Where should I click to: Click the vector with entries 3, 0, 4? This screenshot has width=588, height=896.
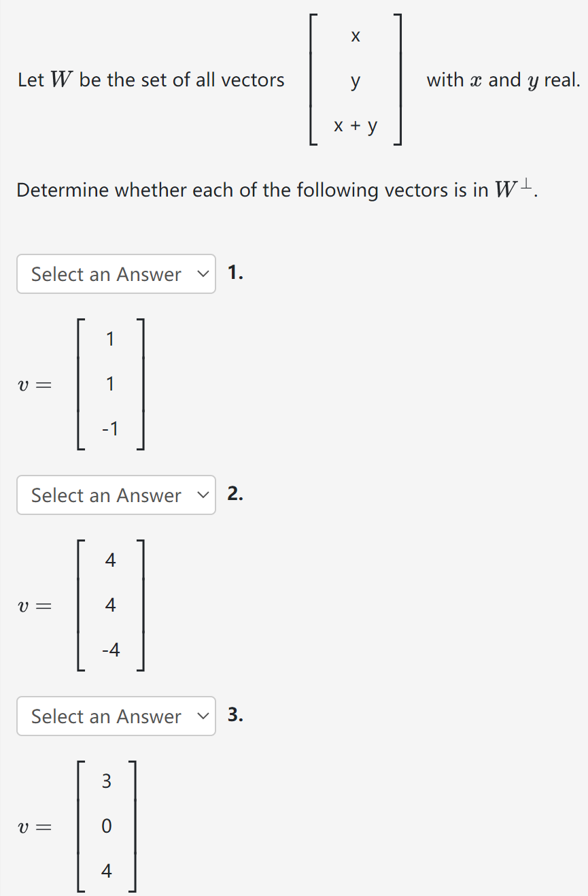click(106, 826)
